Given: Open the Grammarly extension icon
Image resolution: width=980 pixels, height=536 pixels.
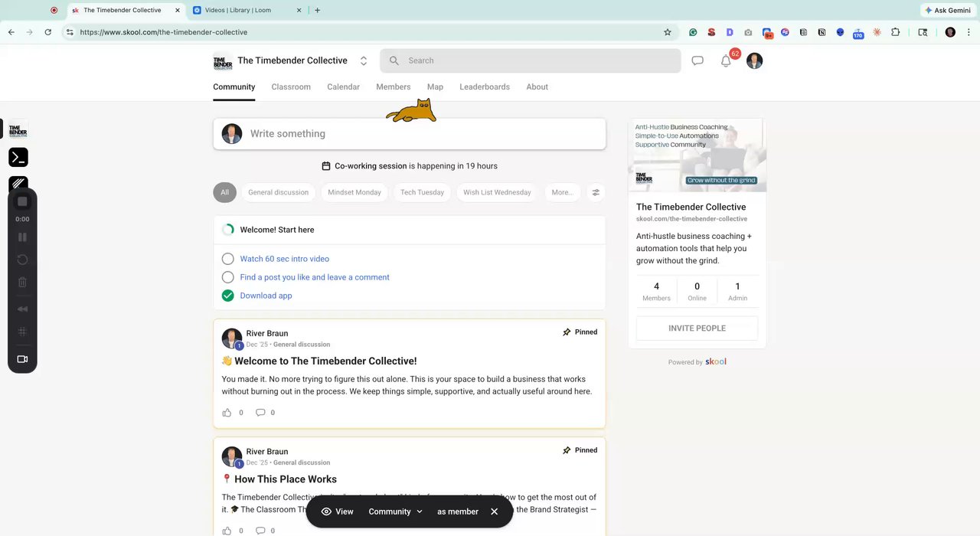Looking at the screenshot, I should tap(693, 32).
